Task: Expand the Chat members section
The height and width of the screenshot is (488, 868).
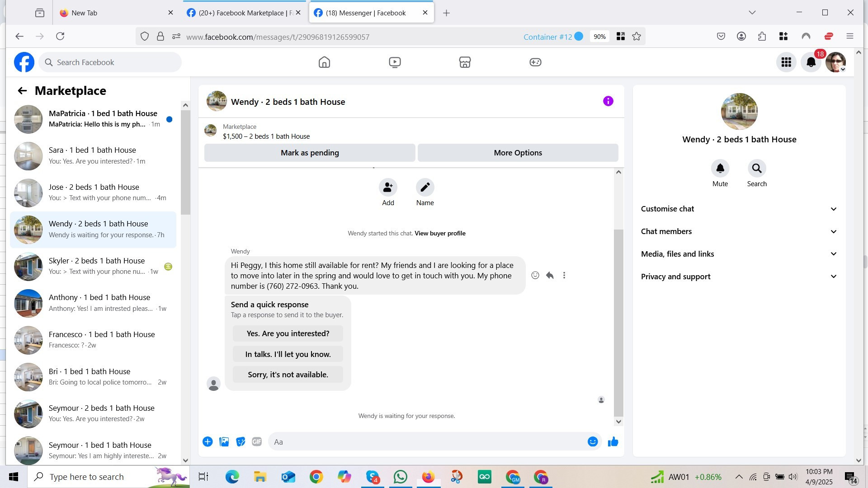Action: point(739,231)
